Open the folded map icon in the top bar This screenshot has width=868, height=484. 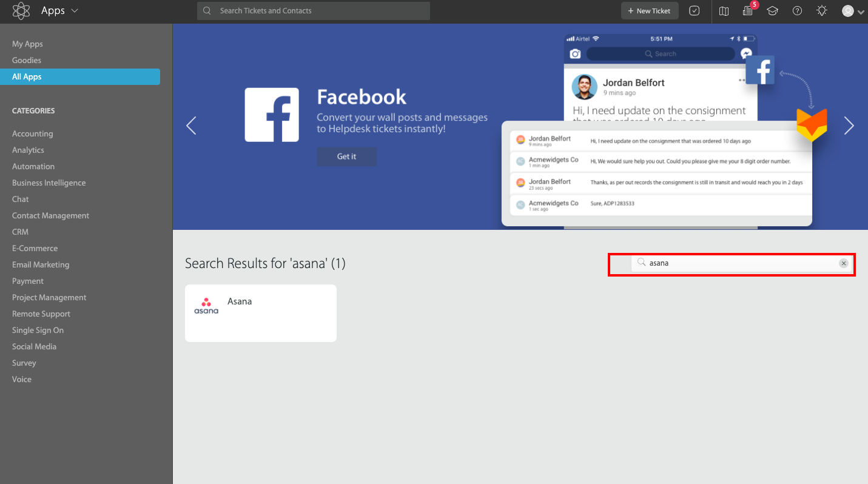pos(724,11)
